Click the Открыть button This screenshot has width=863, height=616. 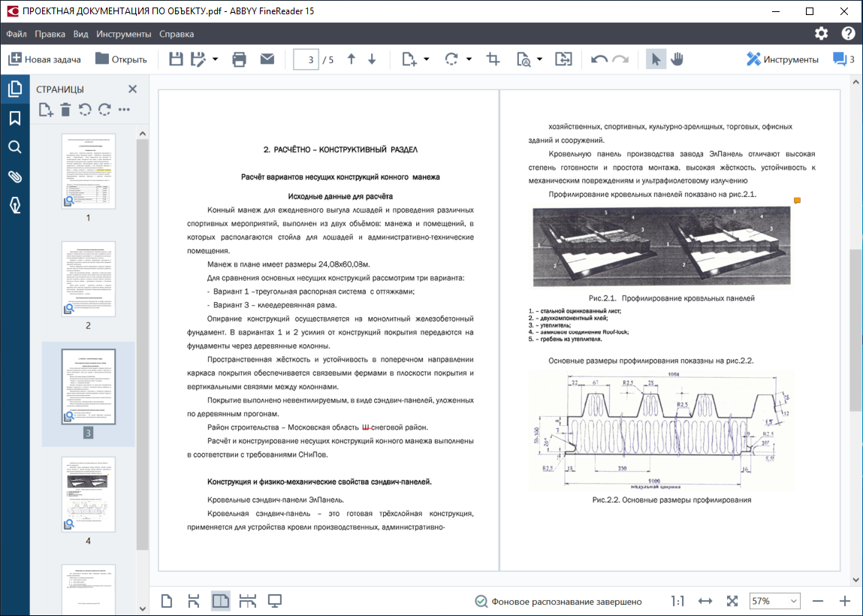coord(121,59)
